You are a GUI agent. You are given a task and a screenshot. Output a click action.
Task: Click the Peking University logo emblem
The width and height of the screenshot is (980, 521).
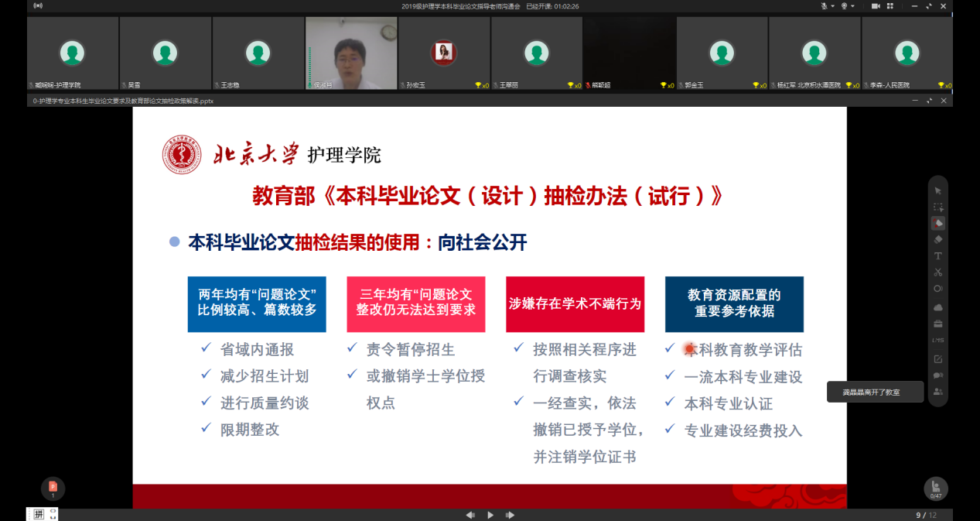coord(182,154)
